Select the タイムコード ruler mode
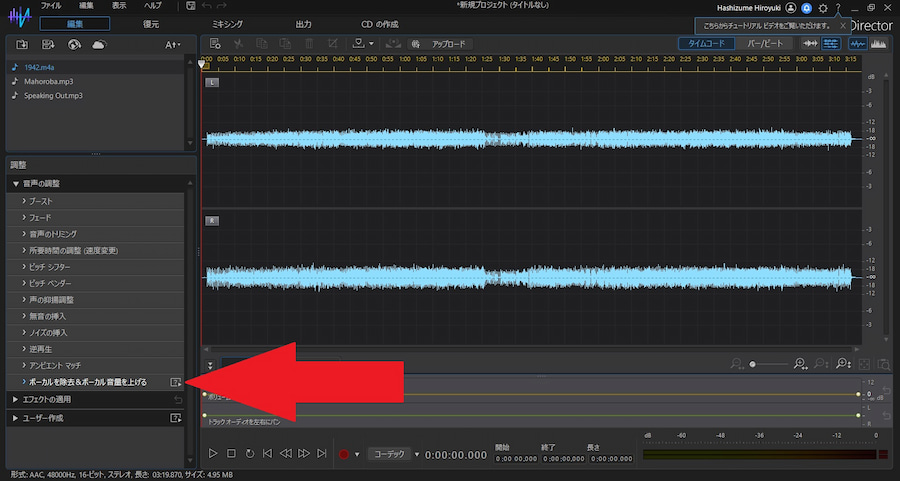The width and height of the screenshot is (900, 481). point(707,44)
